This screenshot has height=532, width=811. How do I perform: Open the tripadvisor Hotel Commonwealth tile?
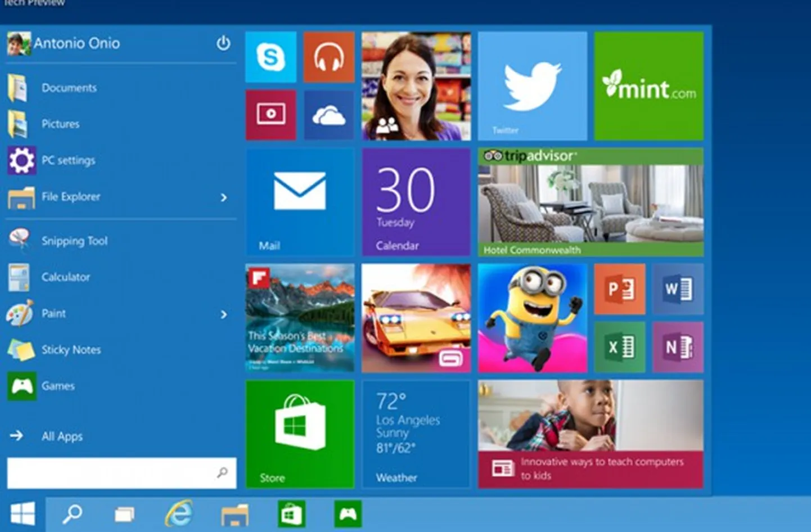(591, 202)
